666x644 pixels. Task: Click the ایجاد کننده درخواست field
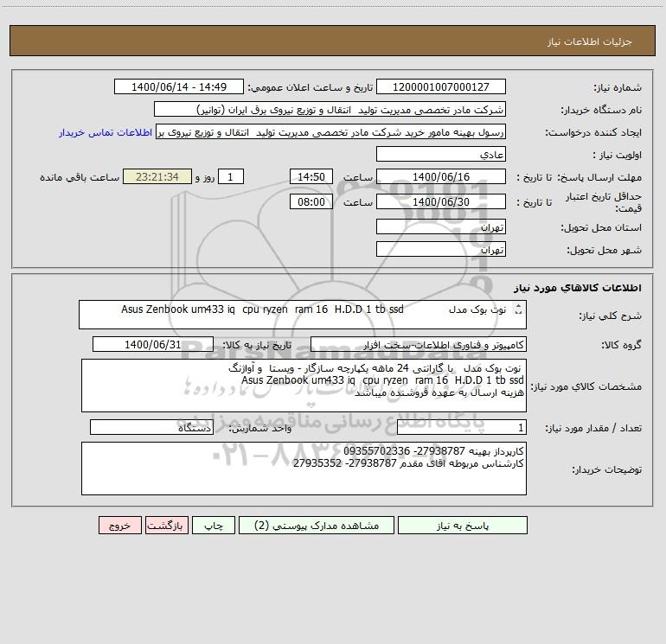tap(330, 131)
